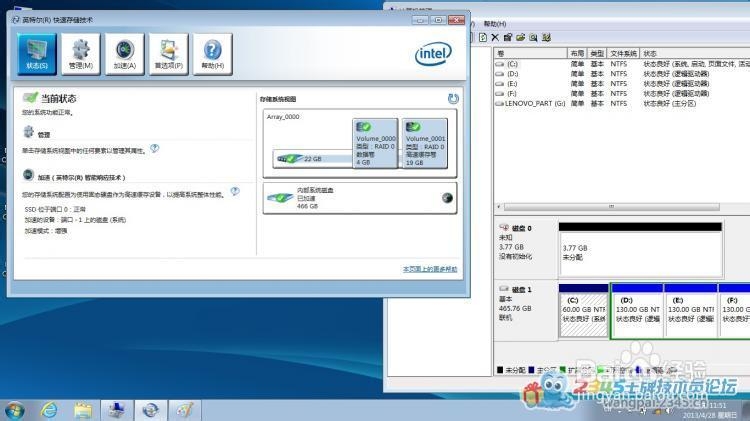Image resolution: width=750 pixels, height=421 pixels.
Task: Select (E:) volume row in volume list
Action: [x=622, y=84]
